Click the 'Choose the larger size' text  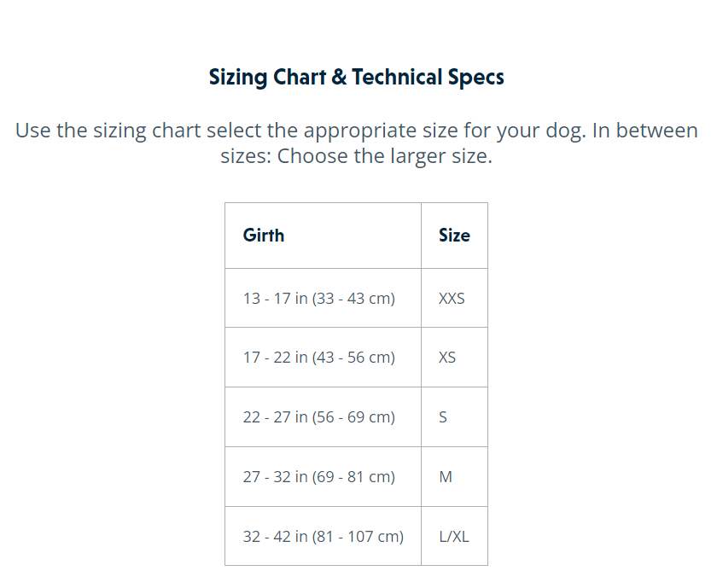click(384, 157)
